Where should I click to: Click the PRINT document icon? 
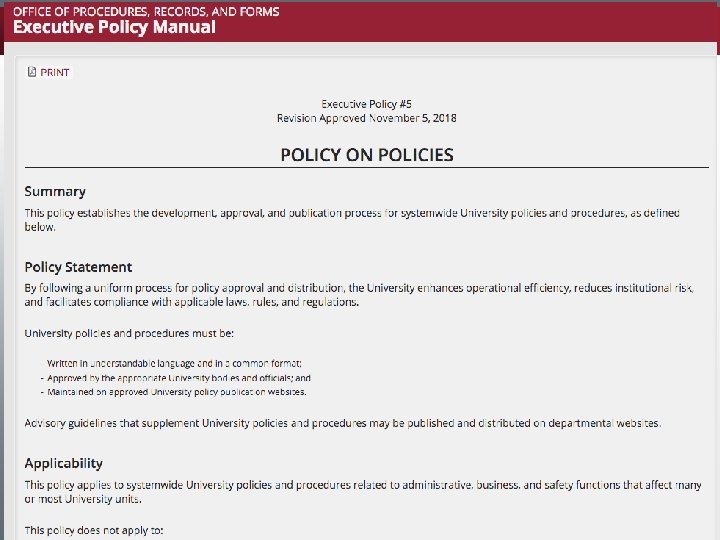(32, 72)
